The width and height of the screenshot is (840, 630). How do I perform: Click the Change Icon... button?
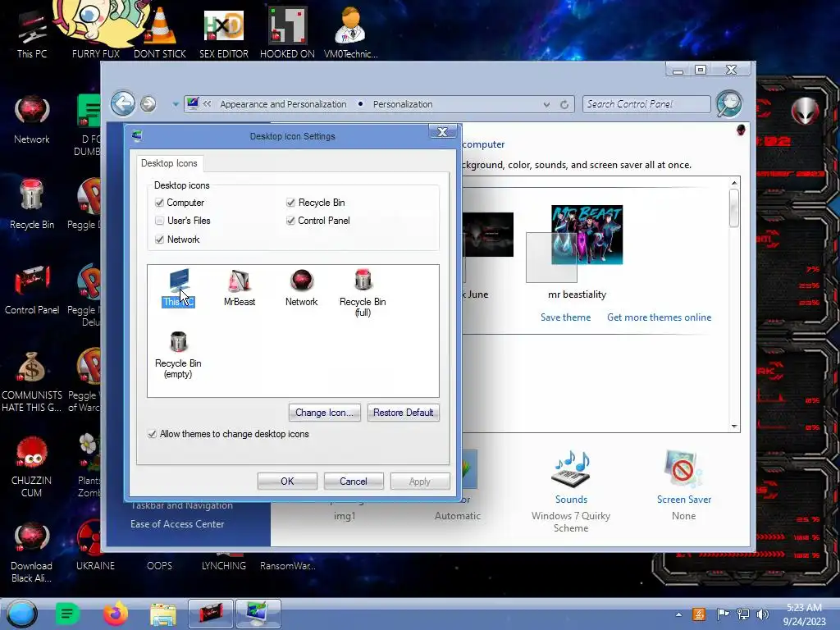coord(324,413)
